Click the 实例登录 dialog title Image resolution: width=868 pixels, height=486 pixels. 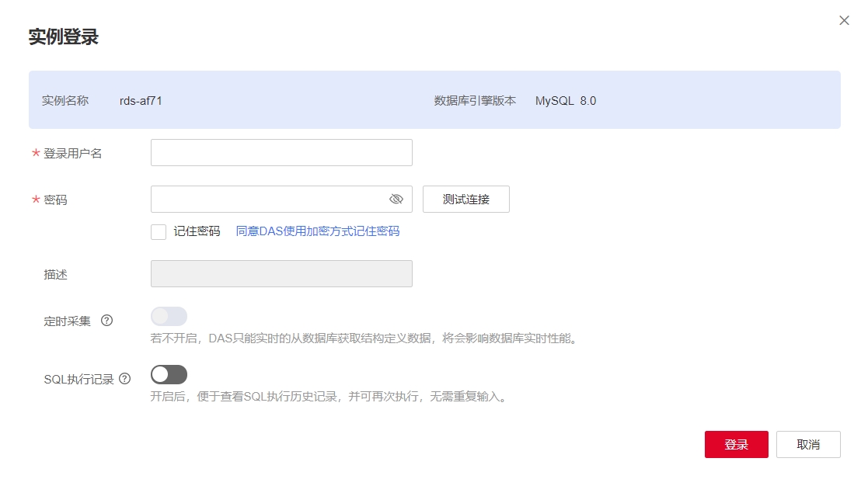tap(64, 36)
